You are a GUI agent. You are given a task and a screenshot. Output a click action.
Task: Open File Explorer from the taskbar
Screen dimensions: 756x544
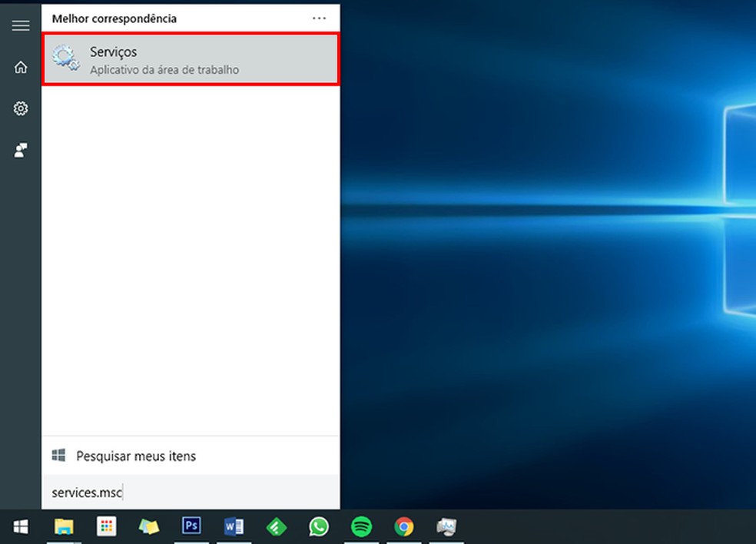tap(64, 526)
